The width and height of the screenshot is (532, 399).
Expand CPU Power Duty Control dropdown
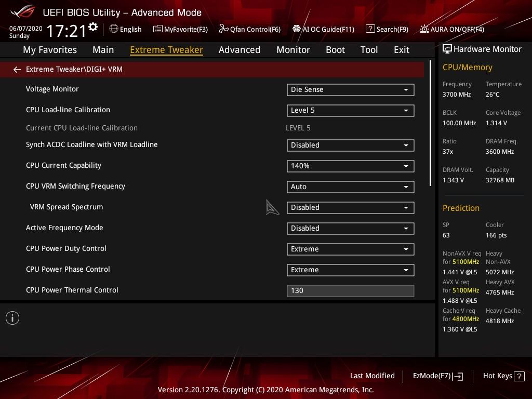(x=350, y=249)
